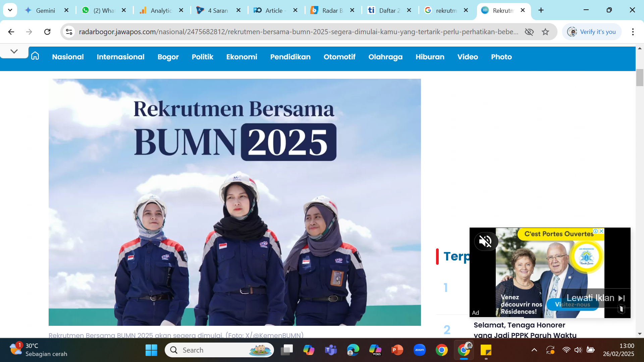This screenshot has width=644, height=362.
Task: Open weather widget showing 30°C
Action: (x=38, y=350)
